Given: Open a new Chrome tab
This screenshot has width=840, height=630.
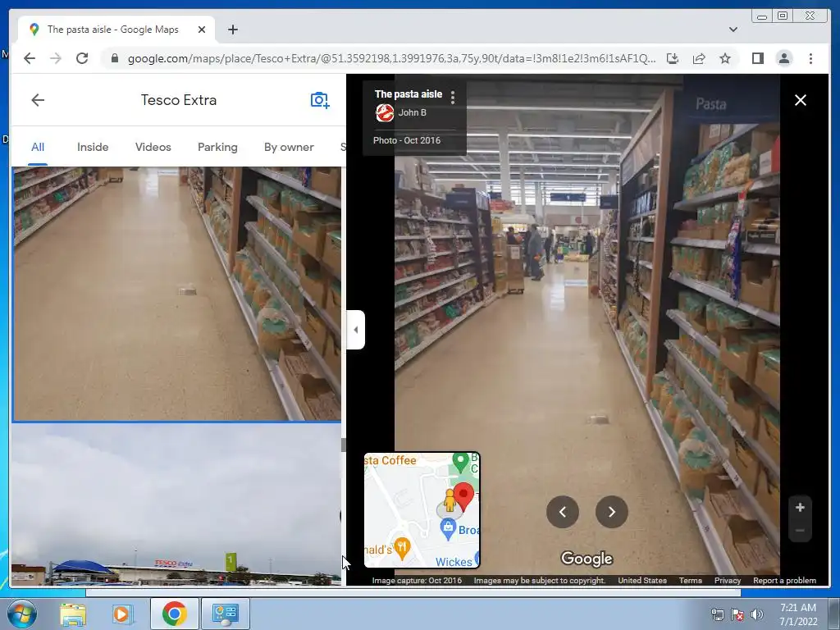Looking at the screenshot, I should (232, 30).
